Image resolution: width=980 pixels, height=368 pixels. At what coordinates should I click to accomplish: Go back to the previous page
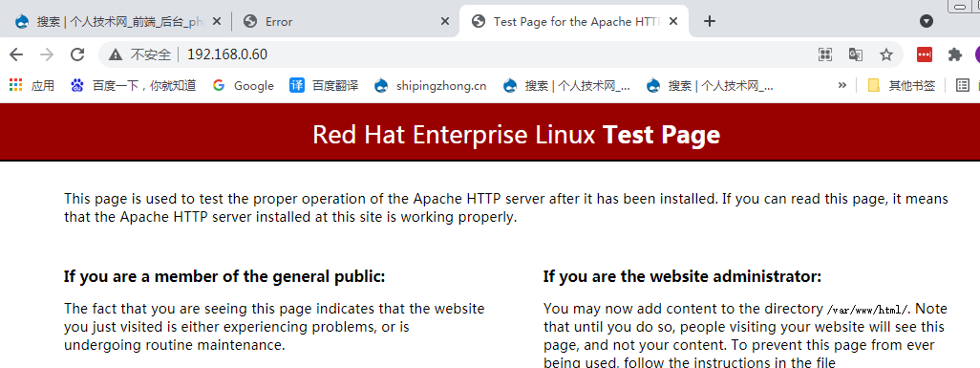[x=16, y=54]
